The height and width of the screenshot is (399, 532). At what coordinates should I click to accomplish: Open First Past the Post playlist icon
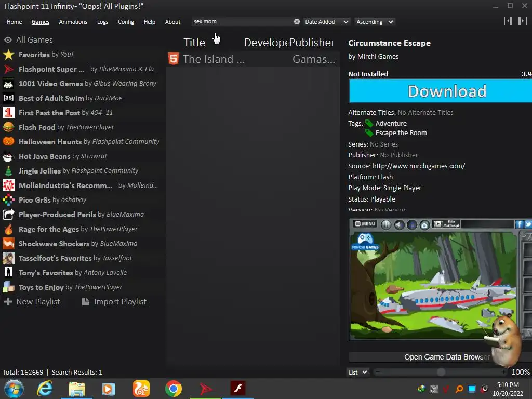[8, 113]
